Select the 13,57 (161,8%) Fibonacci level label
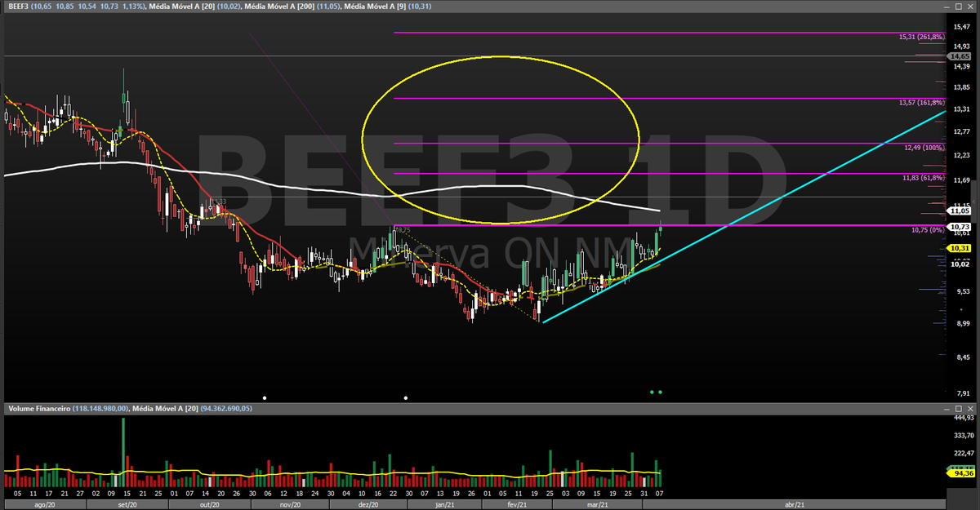This screenshot has width=980, height=510. [x=921, y=103]
